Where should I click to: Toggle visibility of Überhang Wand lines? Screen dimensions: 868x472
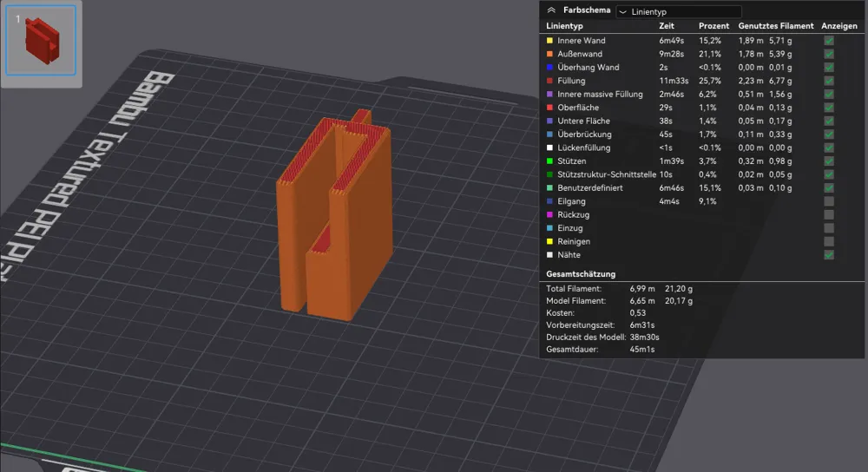pyautogui.click(x=829, y=68)
